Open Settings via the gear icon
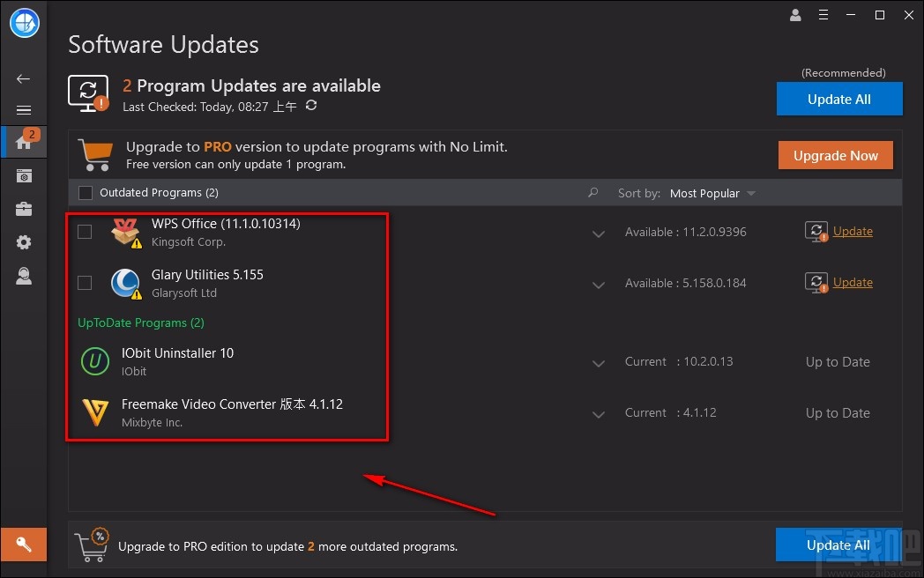The height and width of the screenshot is (578, 924). pyautogui.click(x=23, y=242)
